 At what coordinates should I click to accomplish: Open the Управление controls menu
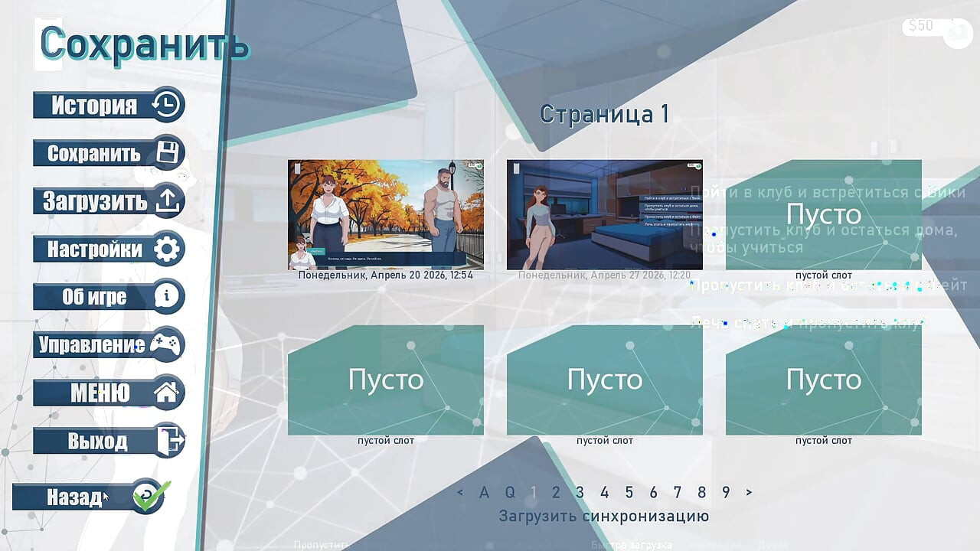click(x=109, y=345)
